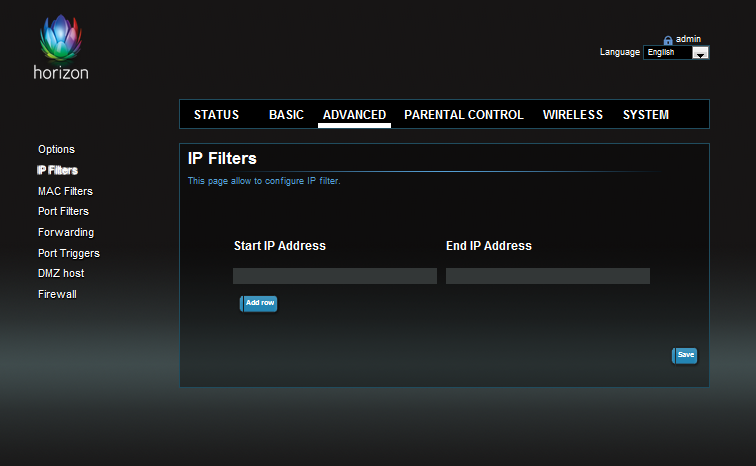This screenshot has height=466, width=756.
Task: Open MAC Filters page
Action: coord(66,191)
